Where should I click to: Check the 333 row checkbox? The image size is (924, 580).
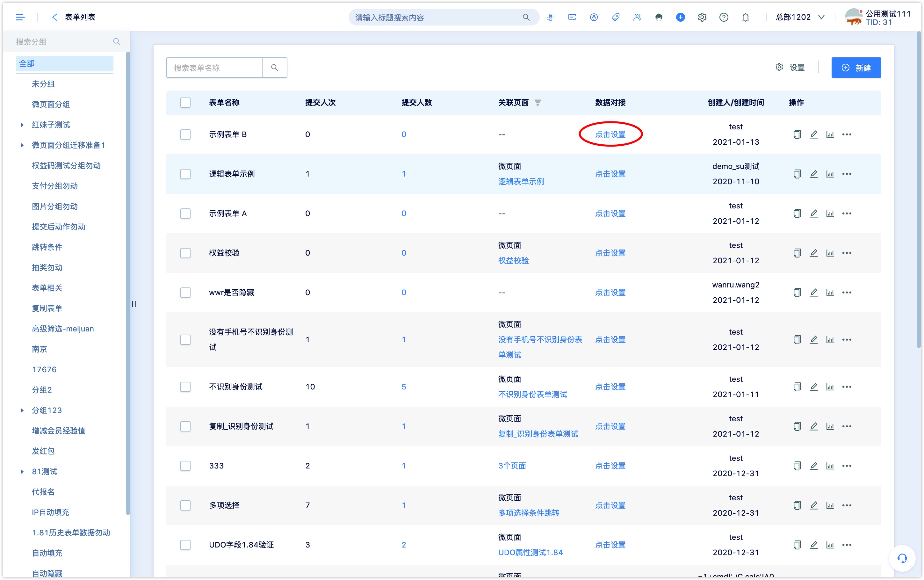tap(185, 466)
